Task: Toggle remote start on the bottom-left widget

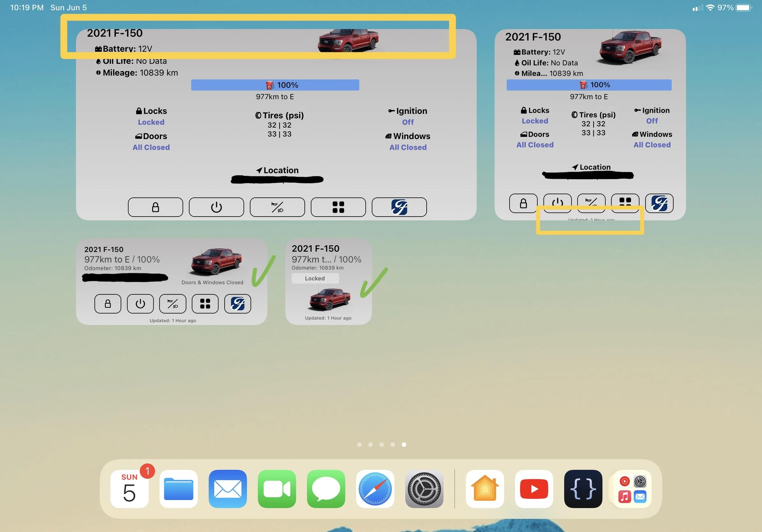Action: (140, 304)
